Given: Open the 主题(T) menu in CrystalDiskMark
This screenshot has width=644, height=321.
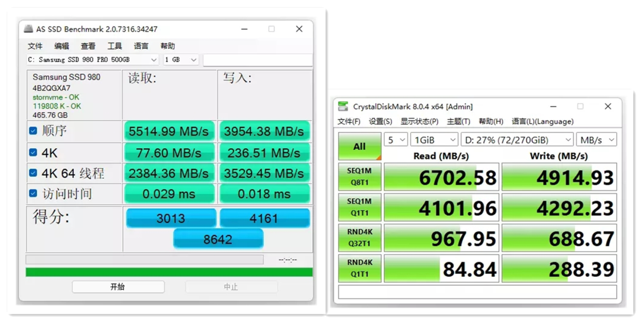Looking at the screenshot, I should coord(459,122).
